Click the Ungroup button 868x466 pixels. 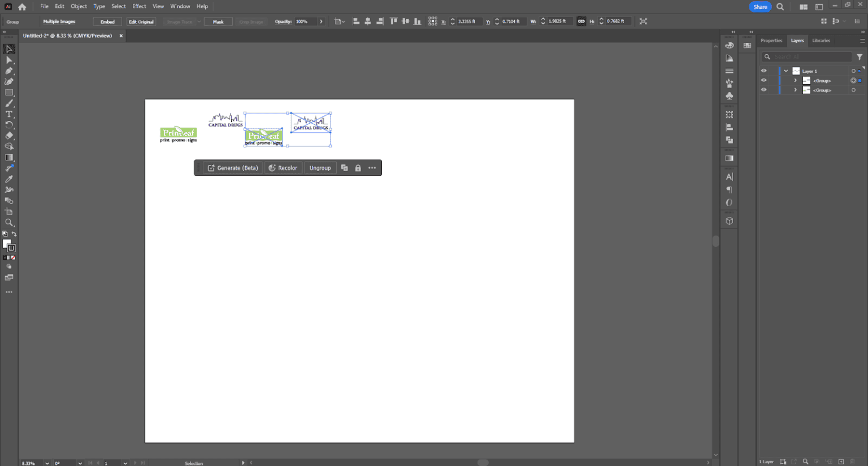click(320, 167)
